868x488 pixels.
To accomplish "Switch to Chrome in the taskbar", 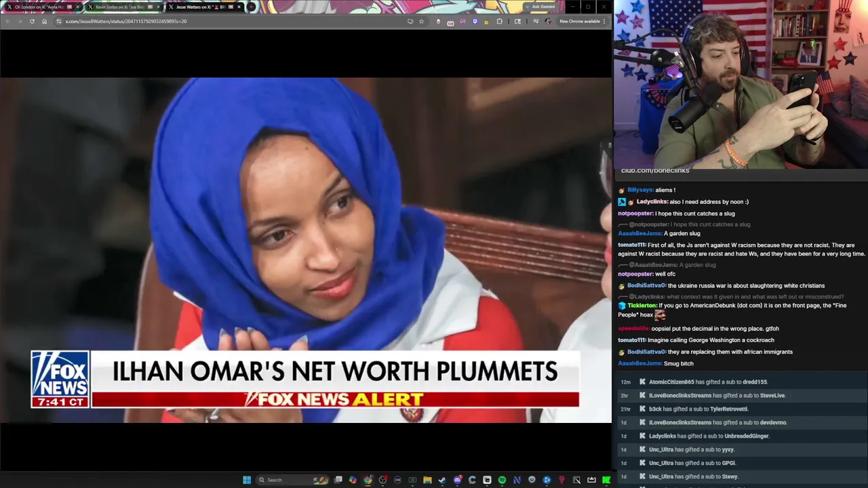I will click(368, 480).
